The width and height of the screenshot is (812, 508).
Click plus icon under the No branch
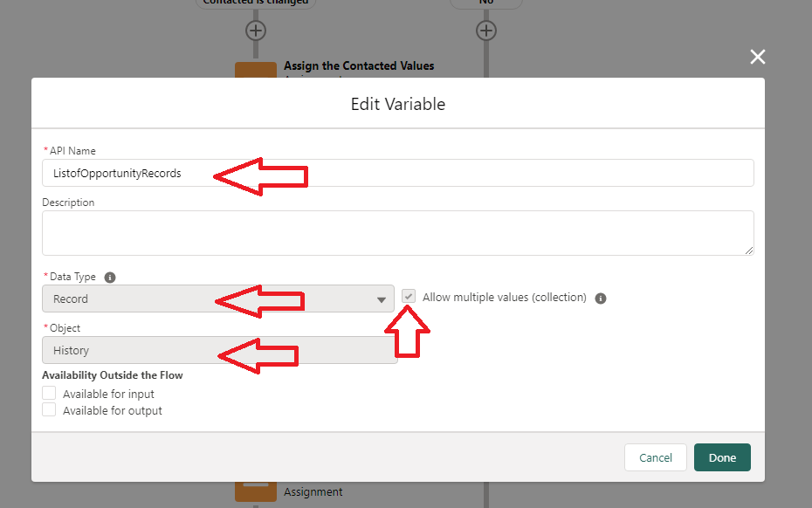click(x=486, y=31)
